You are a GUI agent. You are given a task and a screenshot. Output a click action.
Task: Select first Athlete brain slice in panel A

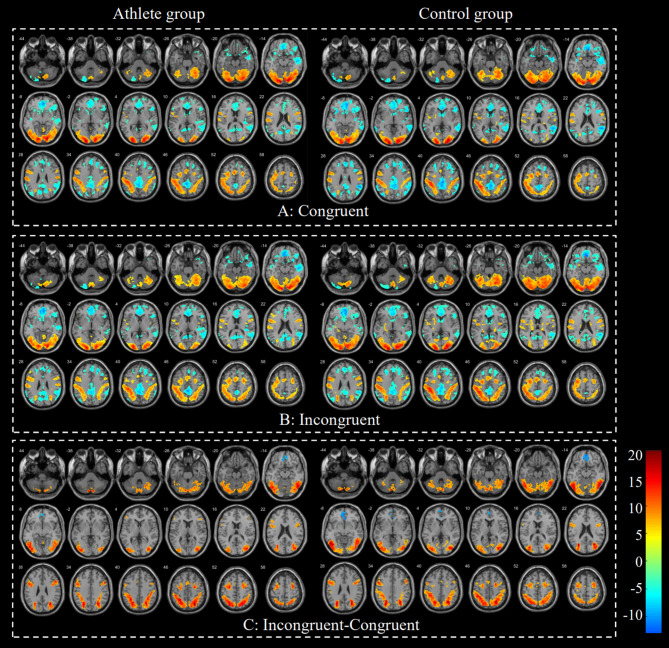click(x=41, y=60)
